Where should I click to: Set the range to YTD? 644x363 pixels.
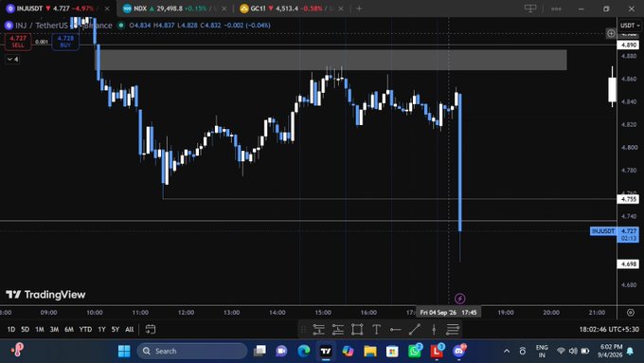[x=85, y=329]
